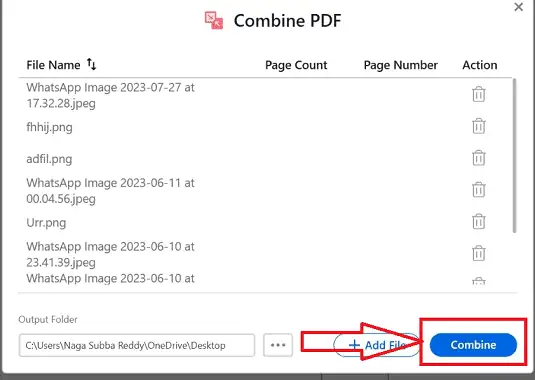535x380 pixels.
Task: Remove fhhij.png with its trash icon
Action: pos(479,126)
